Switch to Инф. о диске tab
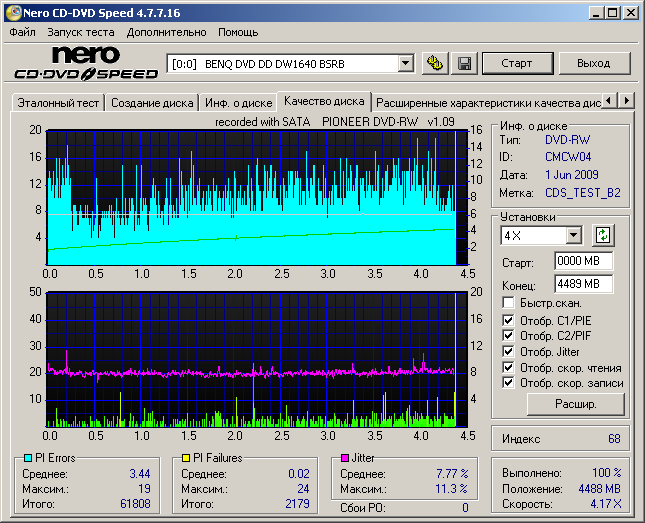The height and width of the screenshot is (523, 645). pyautogui.click(x=239, y=103)
